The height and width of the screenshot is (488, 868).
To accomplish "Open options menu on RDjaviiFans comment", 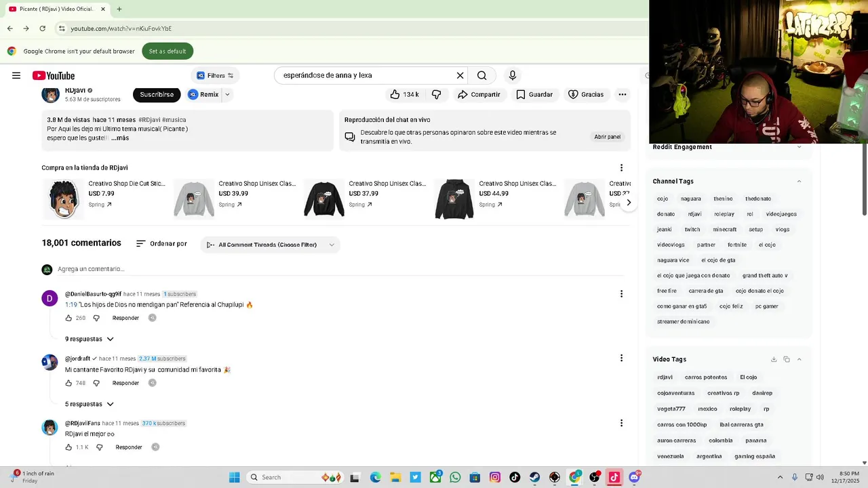I will (x=621, y=423).
